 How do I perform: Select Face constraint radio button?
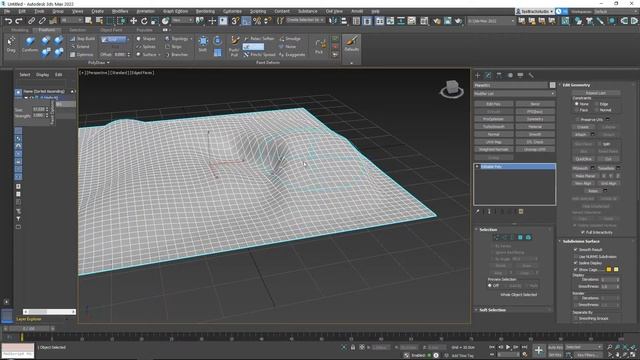577,110
